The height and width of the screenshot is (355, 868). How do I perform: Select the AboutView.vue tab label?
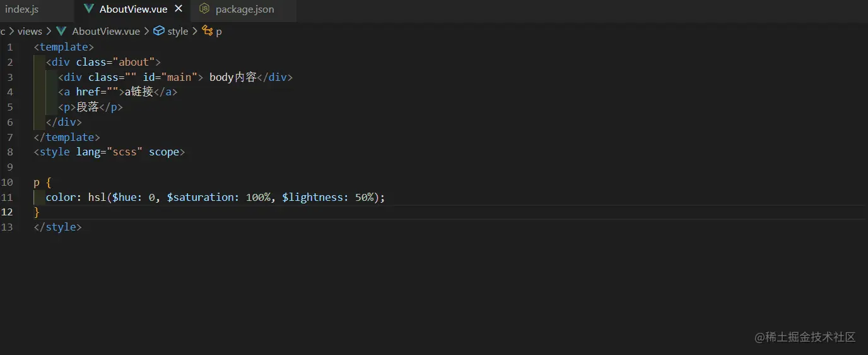pos(133,9)
